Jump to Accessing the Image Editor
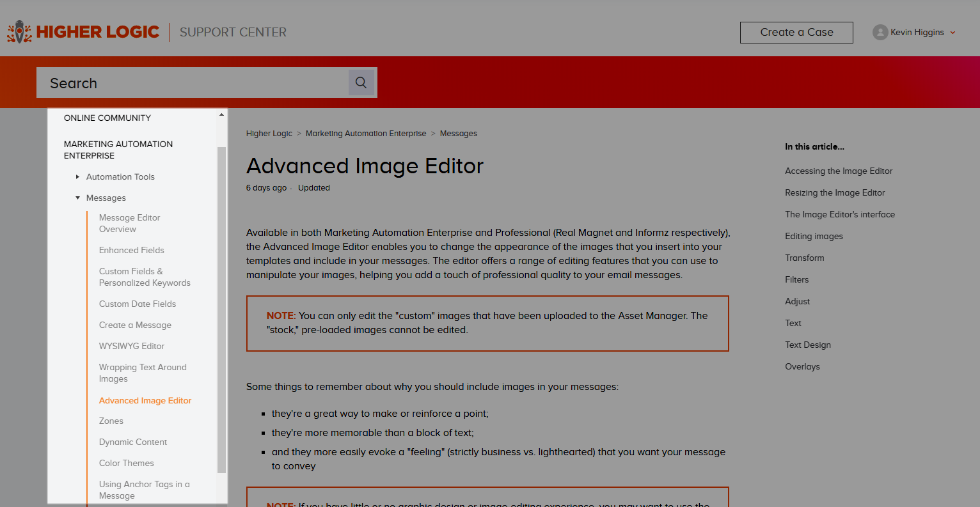Viewport: 980px width, 507px height. point(839,171)
